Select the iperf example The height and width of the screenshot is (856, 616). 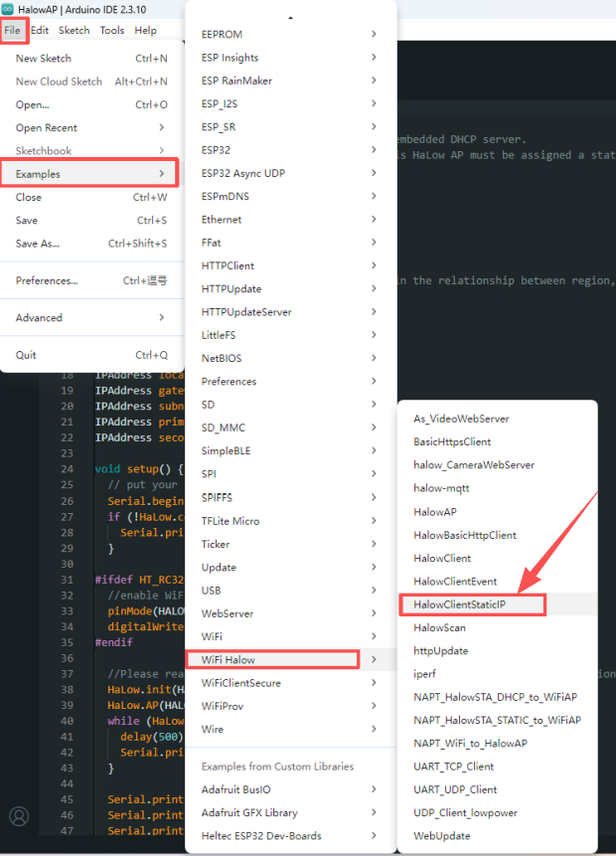pos(498,674)
